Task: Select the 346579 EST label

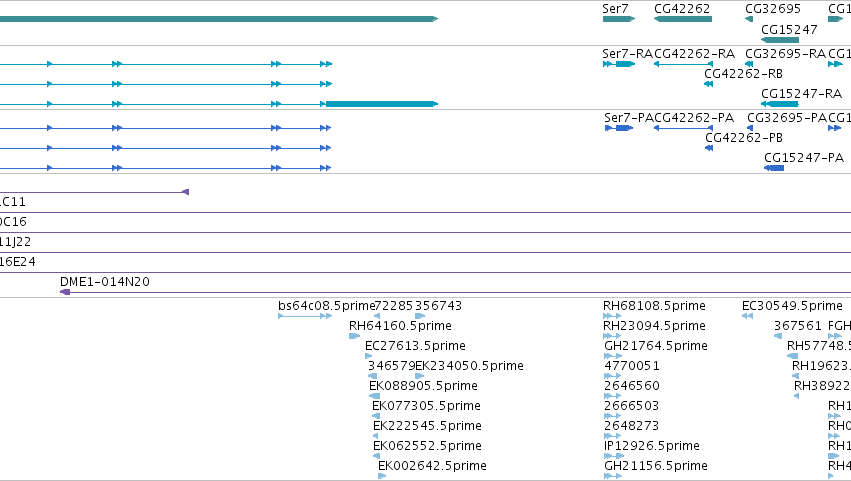Action: coord(391,366)
